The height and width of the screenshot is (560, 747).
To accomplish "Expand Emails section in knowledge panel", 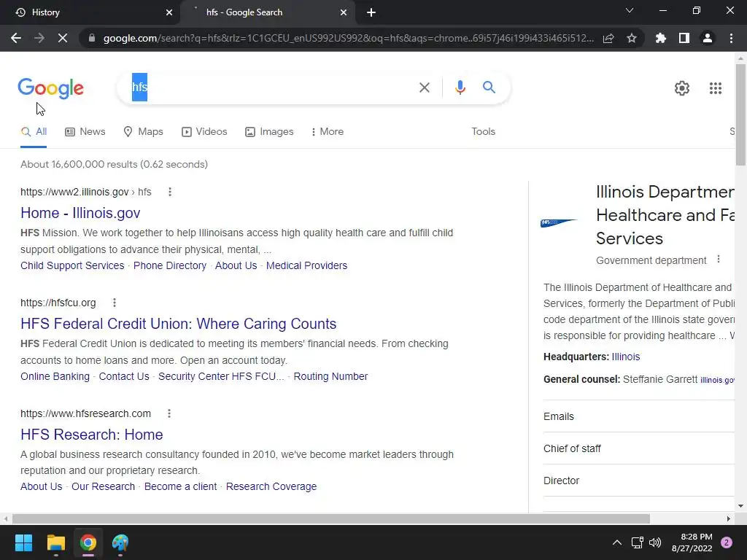I will 639,416.
